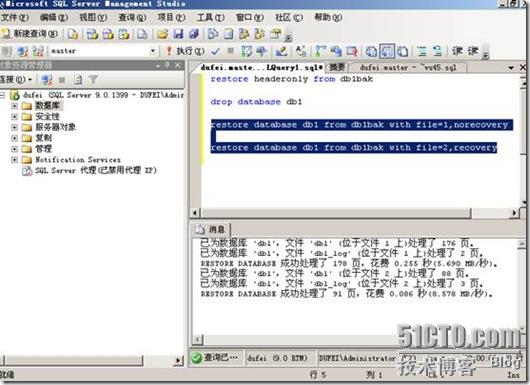Viewport: 530px width, 385px height.
Task: Click the Uncomment Selected Lines icon
Action: tap(437, 51)
